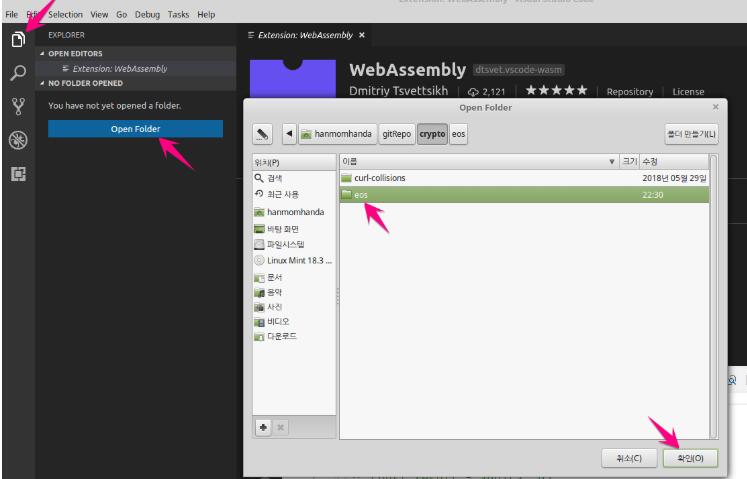Open the View menu
Screen dimensions: 747x479
[99, 14]
